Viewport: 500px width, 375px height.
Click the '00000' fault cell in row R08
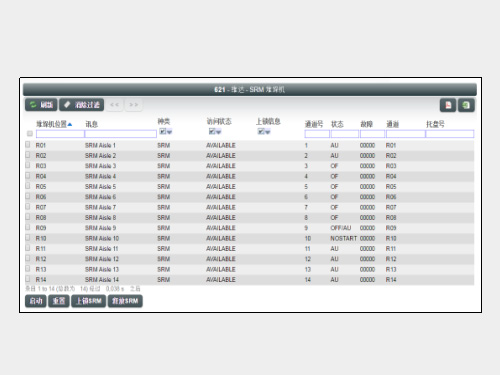367,218
